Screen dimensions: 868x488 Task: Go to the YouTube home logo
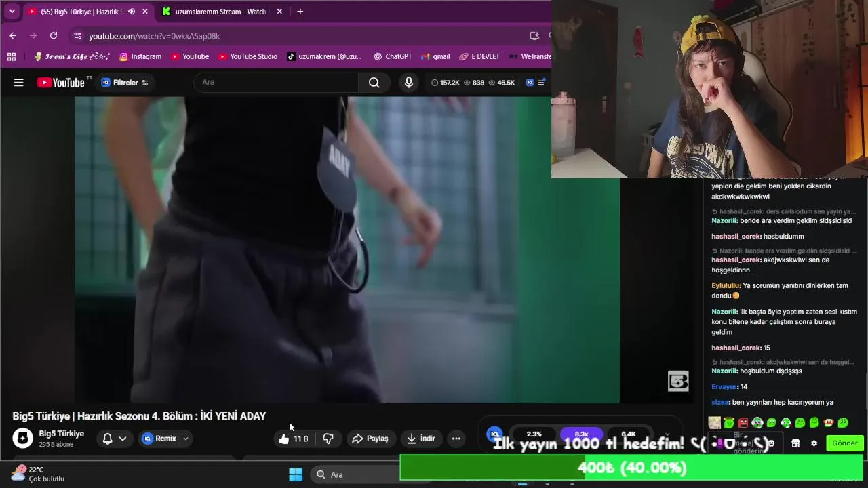coord(61,83)
